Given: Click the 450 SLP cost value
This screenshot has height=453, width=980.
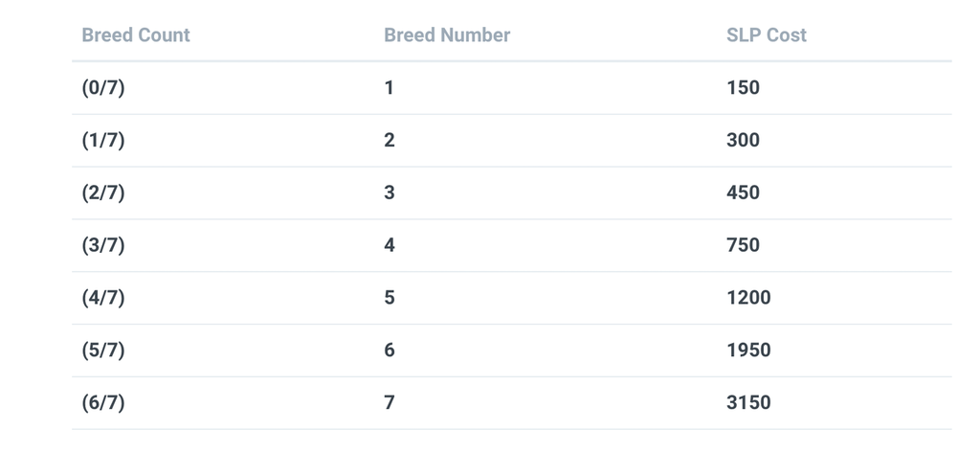Looking at the screenshot, I should 743,193.
